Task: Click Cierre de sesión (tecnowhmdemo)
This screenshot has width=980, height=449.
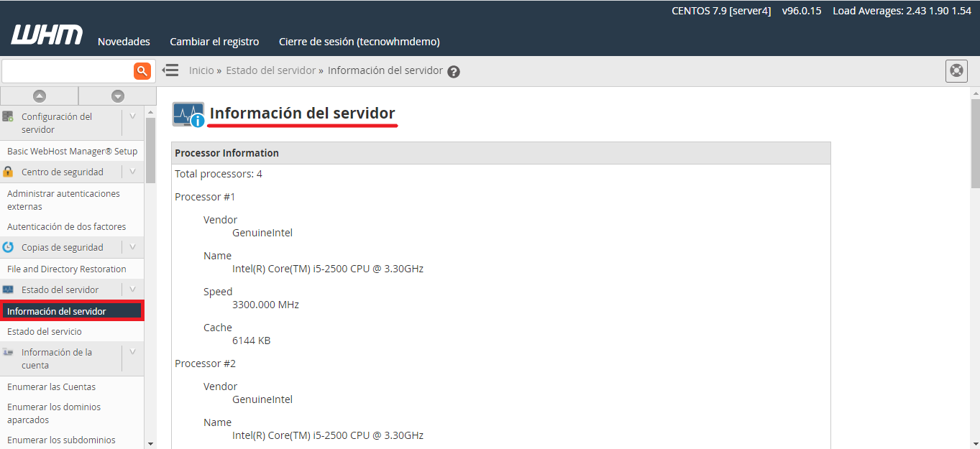Action: [359, 42]
